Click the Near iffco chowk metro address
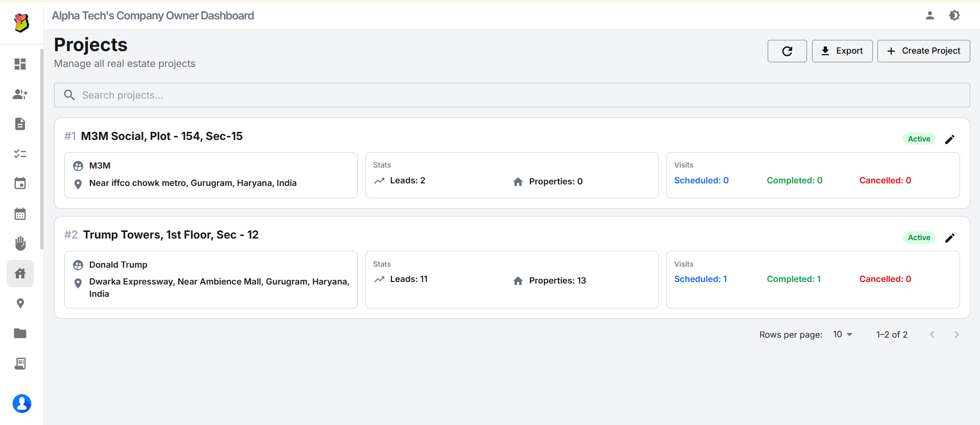This screenshot has width=980, height=425. pos(193,183)
